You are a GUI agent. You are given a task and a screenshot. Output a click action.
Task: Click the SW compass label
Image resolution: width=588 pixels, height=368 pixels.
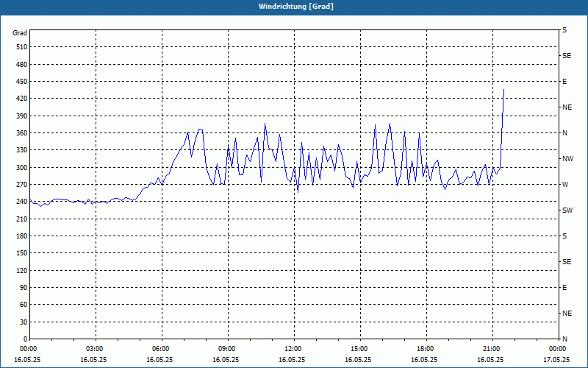pyautogui.click(x=567, y=210)
